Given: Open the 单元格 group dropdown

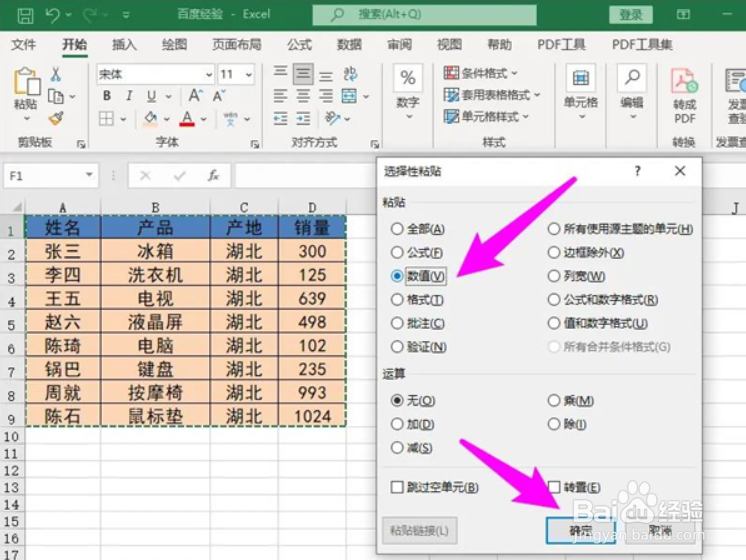Looking at the screenshot, I should [581, 117].
